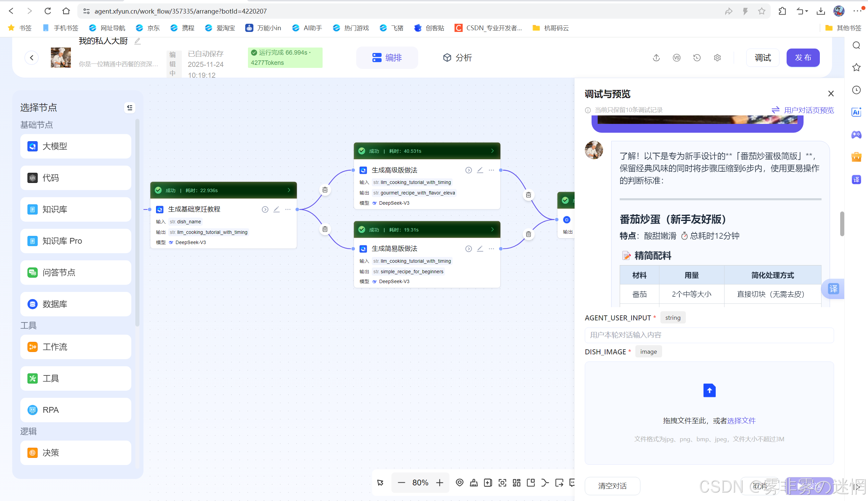
Task: Delete the connection into 生成高级版做法 node
Action: point(325,190)
